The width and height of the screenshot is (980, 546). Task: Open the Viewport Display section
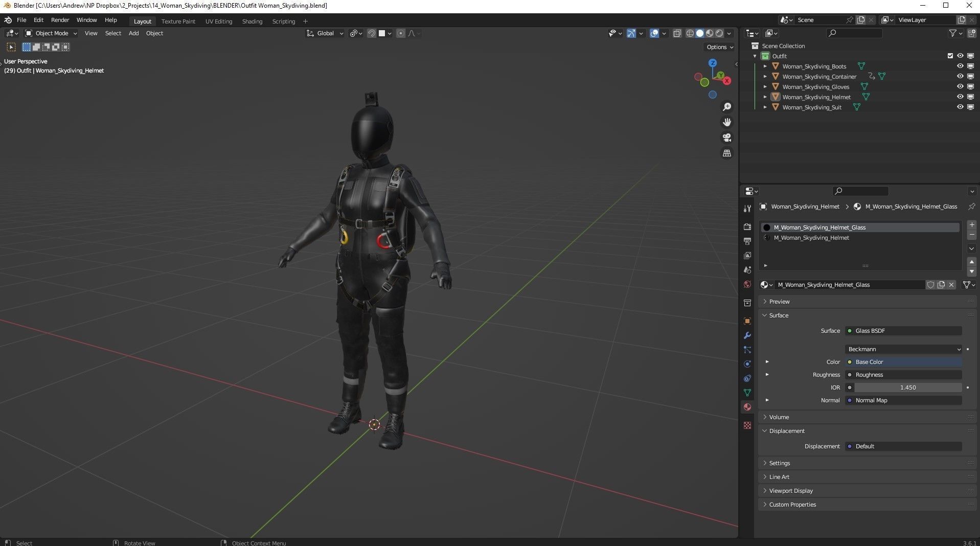tap(791, 490)
